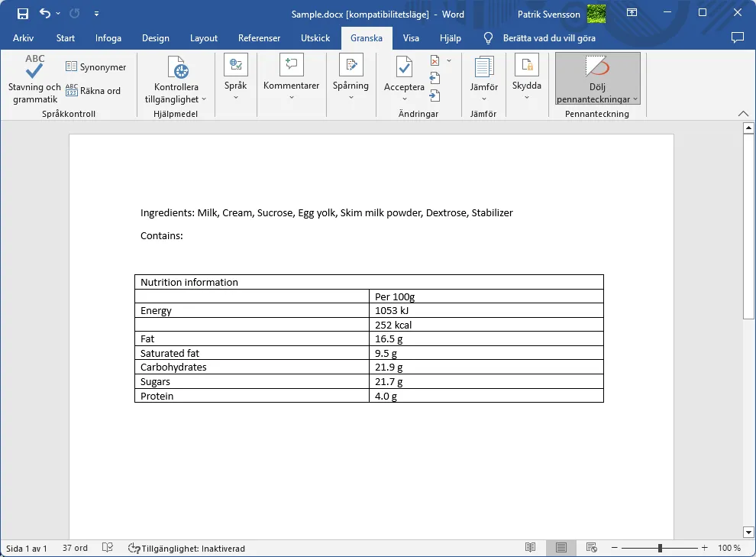The image size is (756, 557).
Task: Click the 'Per 100g' column header cell
Action: point(486,296)
